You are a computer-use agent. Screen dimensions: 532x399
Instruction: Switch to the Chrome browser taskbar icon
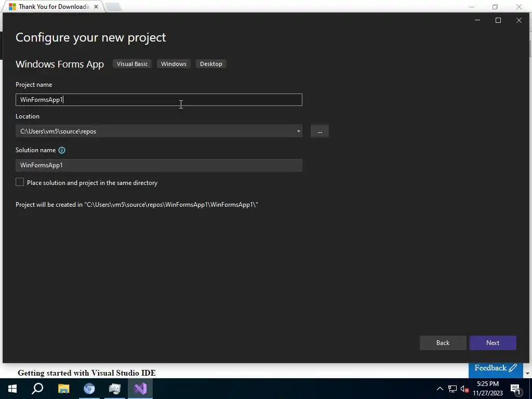(89, 389)
